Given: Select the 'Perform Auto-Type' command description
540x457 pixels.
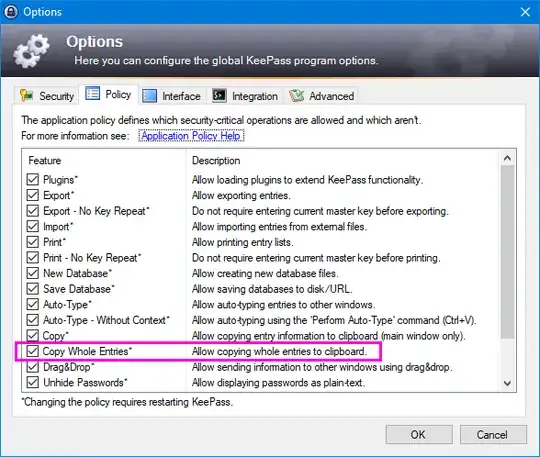Looking at the screenshot, I should click(334, 320).
